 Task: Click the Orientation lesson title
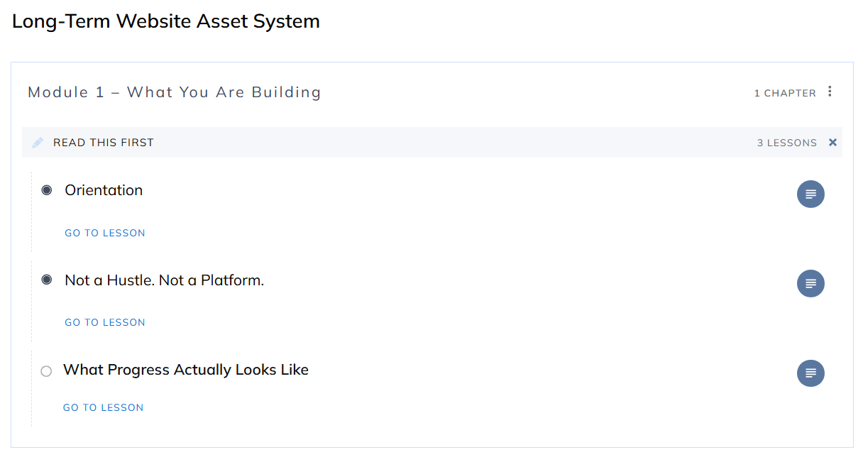coord(104,189)
